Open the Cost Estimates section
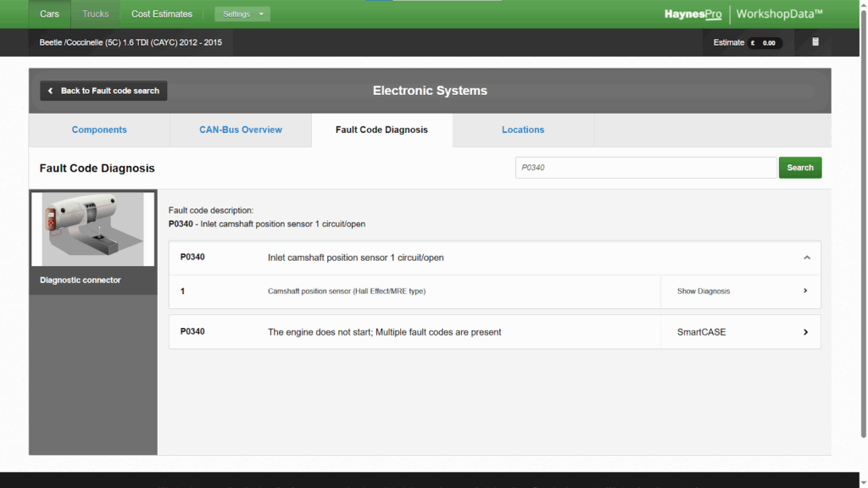The image size is (868, 488). click(161, 14)
